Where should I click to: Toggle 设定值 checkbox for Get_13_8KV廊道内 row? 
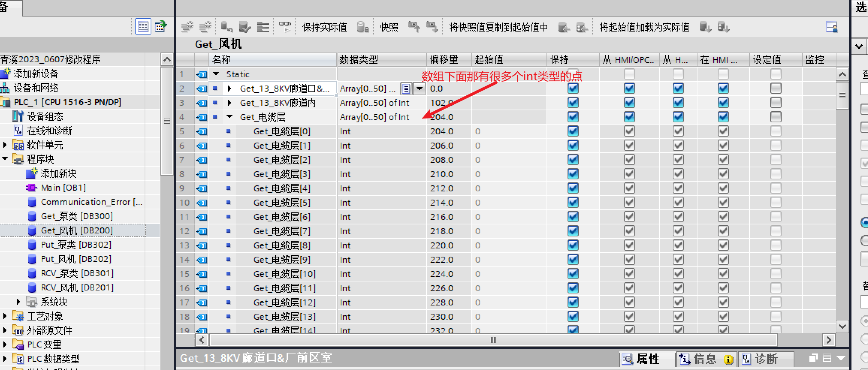click(x=776, y=103)
